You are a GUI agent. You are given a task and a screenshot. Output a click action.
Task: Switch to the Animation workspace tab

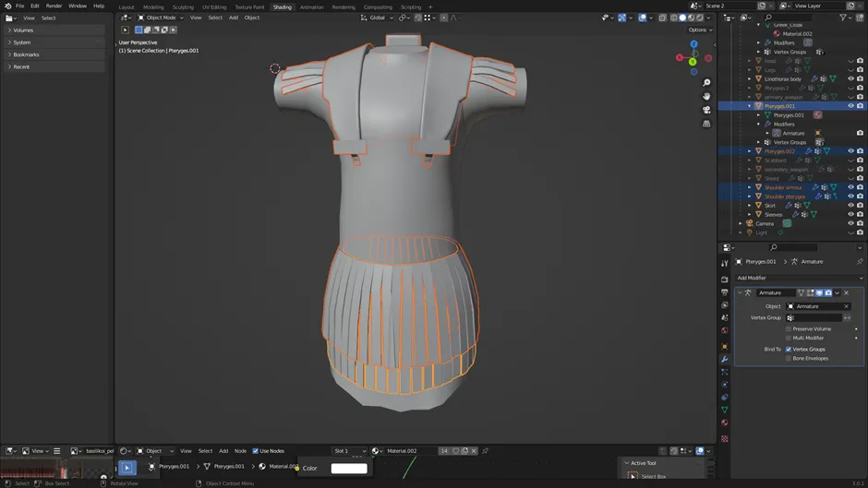point(312,7)
